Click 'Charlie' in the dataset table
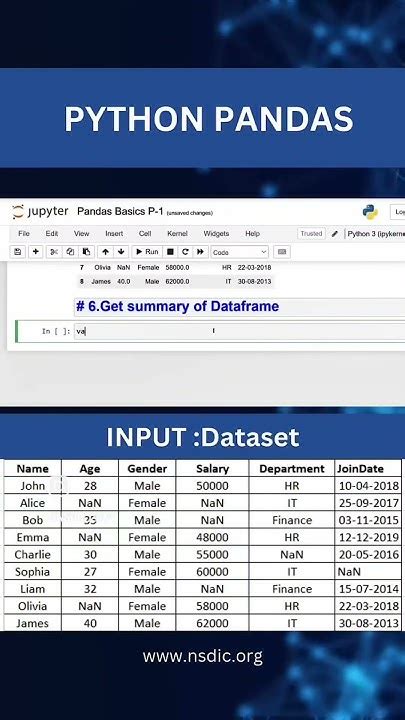Image resolution: width=405 pixels, height=720 pixels. 32,555
